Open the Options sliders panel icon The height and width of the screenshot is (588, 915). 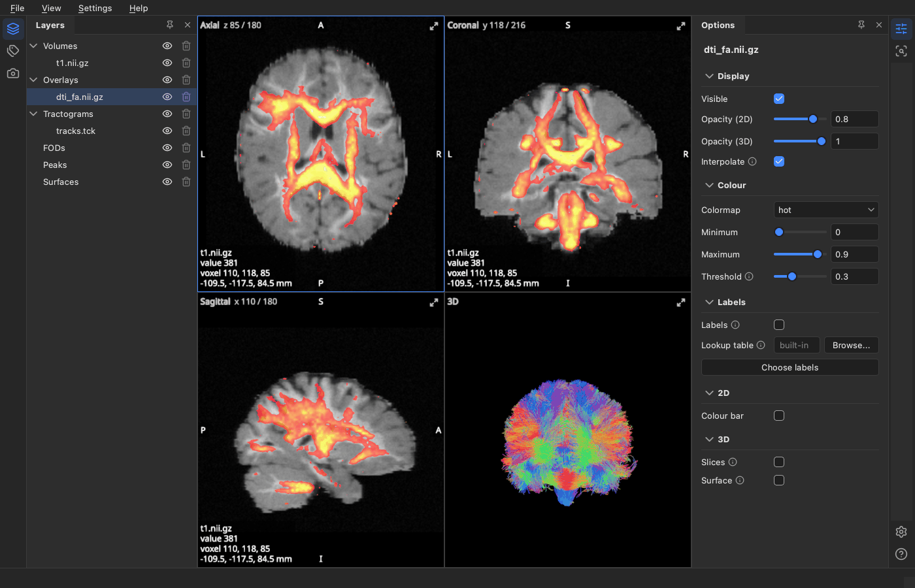tap(901, 29)
